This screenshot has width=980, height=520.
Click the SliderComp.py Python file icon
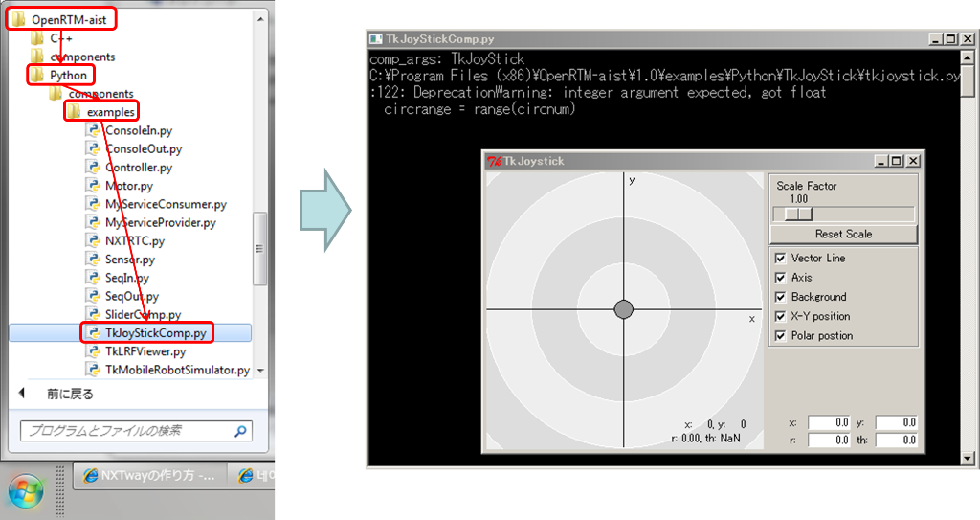[x=93, y=314]
